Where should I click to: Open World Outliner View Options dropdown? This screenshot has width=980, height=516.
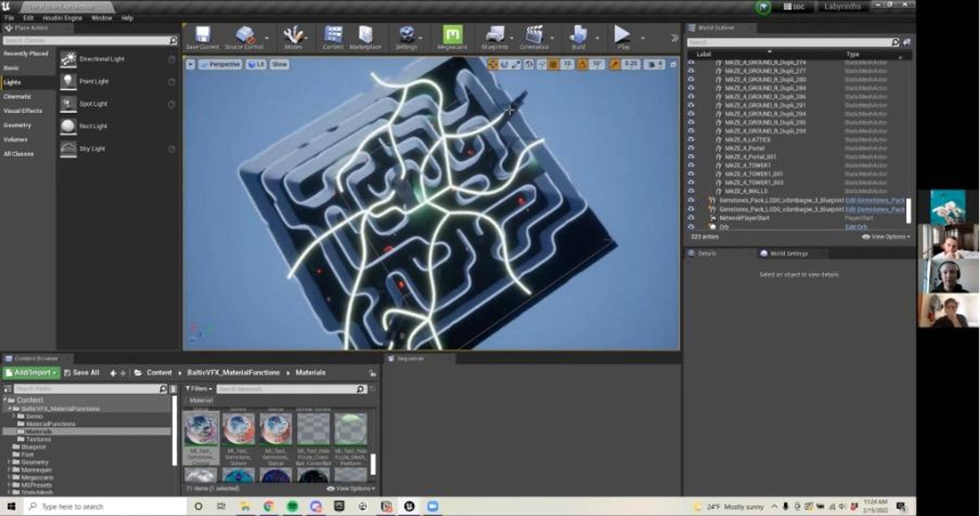[886, 237]
